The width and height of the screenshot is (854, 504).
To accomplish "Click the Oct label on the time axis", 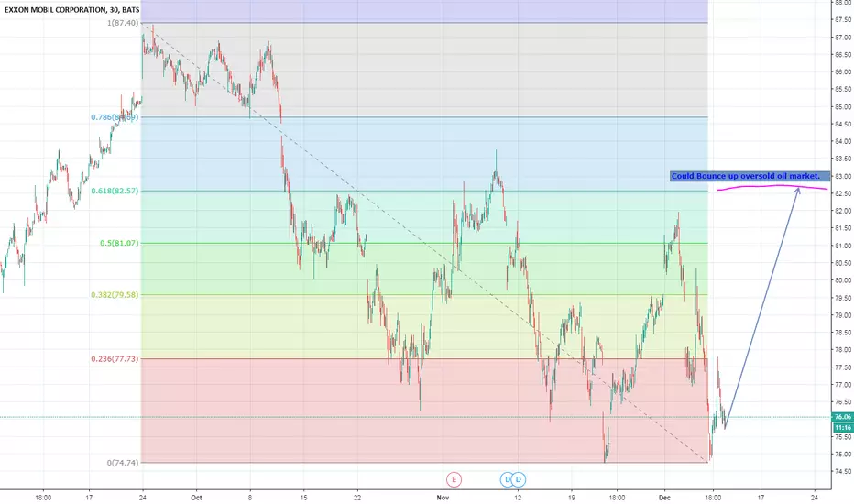I will coord(197,498).
